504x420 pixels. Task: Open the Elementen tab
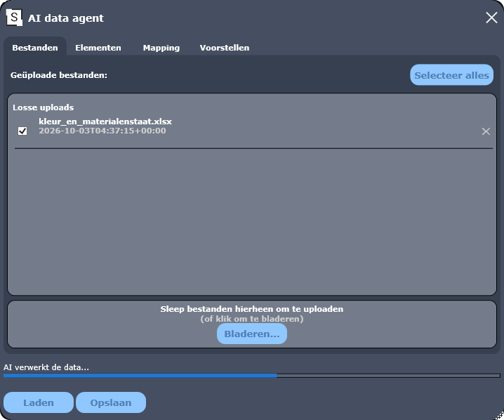98,48
